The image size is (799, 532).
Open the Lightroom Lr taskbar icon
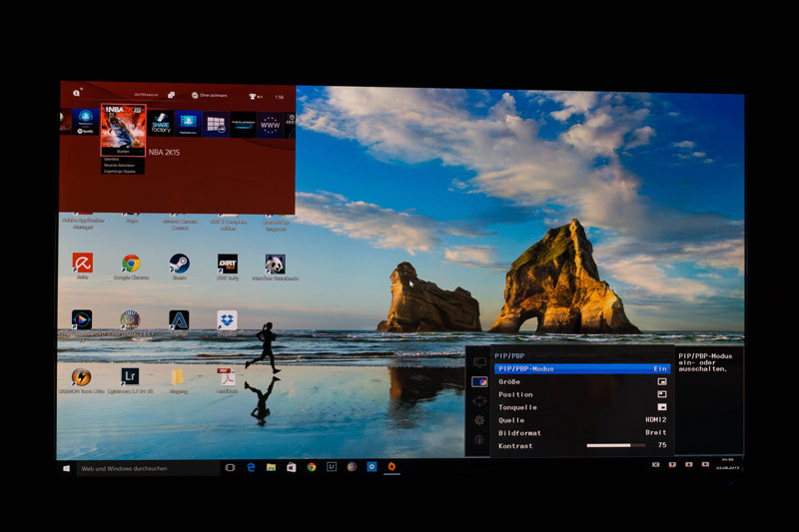click(332, 467)
